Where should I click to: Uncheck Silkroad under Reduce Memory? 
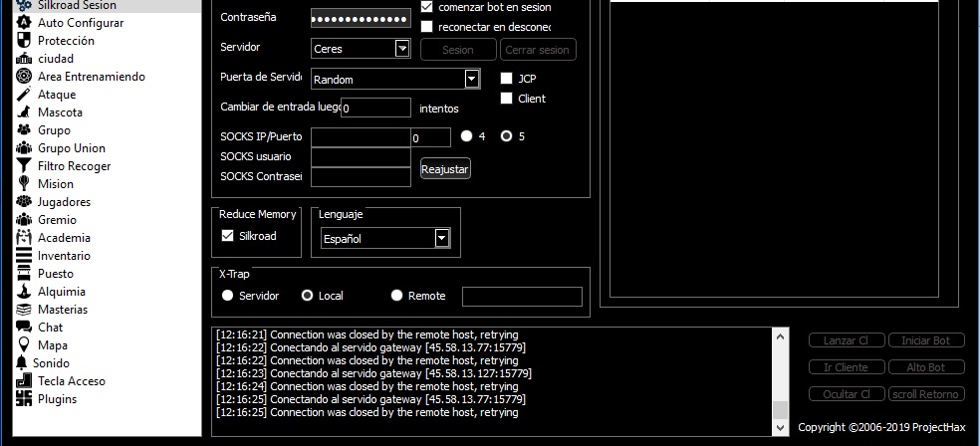point(228,236)
